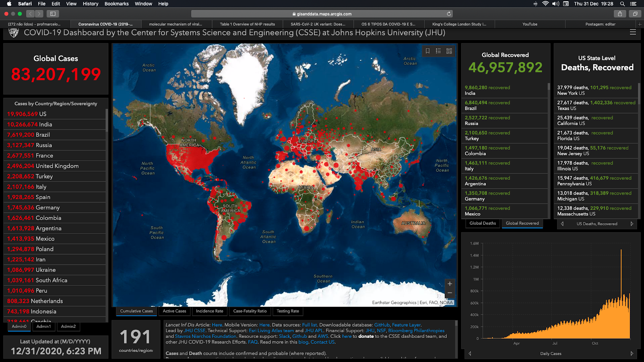
Task: Open Spotlight search
Action: (622, 4)
